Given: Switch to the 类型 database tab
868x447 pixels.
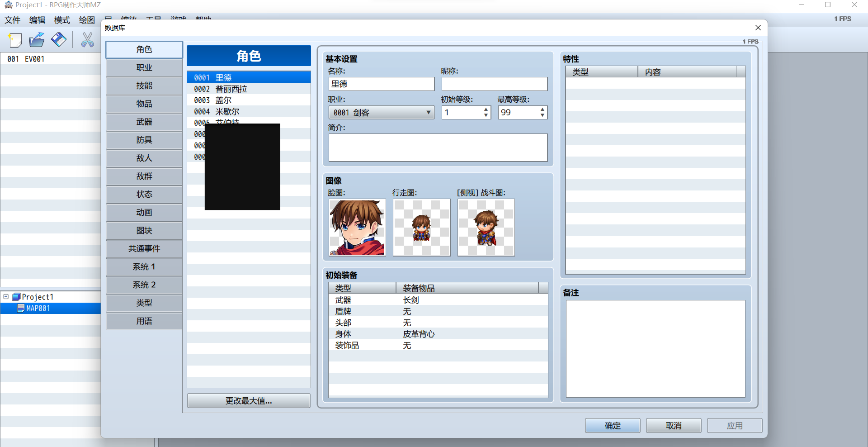Looking at the screenshot, I should tap(144, 303).
